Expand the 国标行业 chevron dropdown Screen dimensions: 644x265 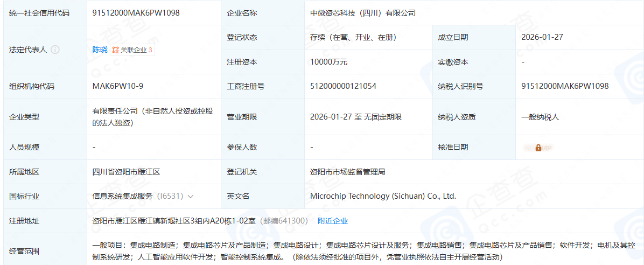pyautogui.click(x=191, y=197)
